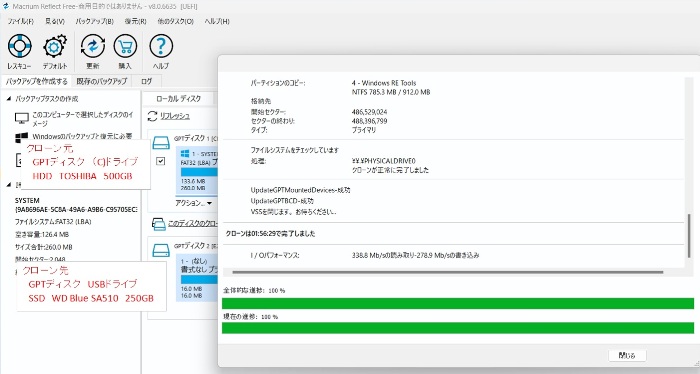Viewport: 700px width, 374px height.
Task: Click the horizontal scrollbar in clone log
Action: coord(447,272)
